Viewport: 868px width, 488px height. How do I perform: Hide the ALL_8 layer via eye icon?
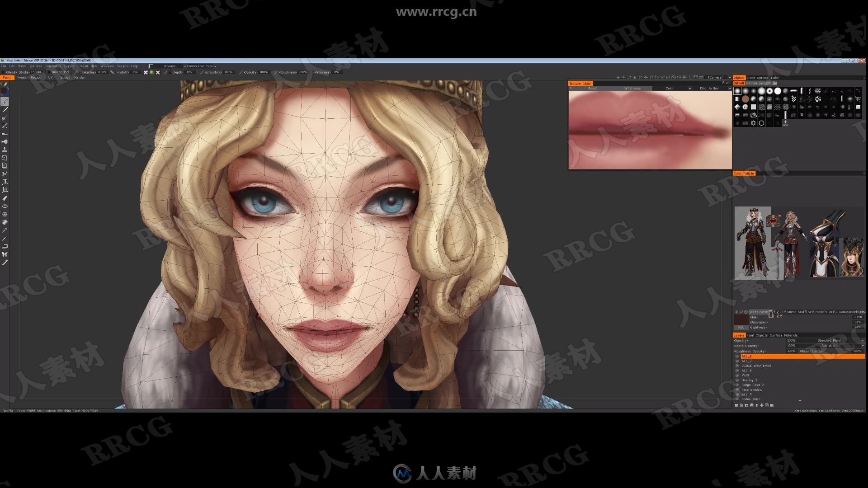(x=737, y=356)
